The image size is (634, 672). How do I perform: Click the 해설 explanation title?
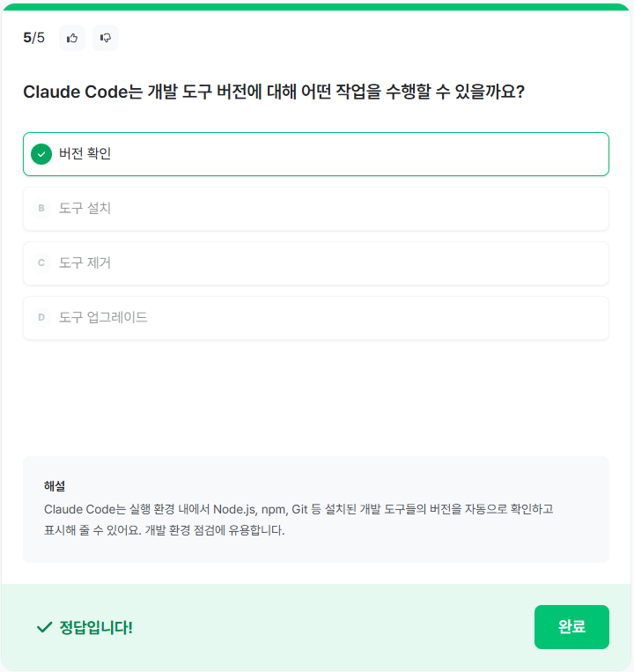click(x=55, y=486)
